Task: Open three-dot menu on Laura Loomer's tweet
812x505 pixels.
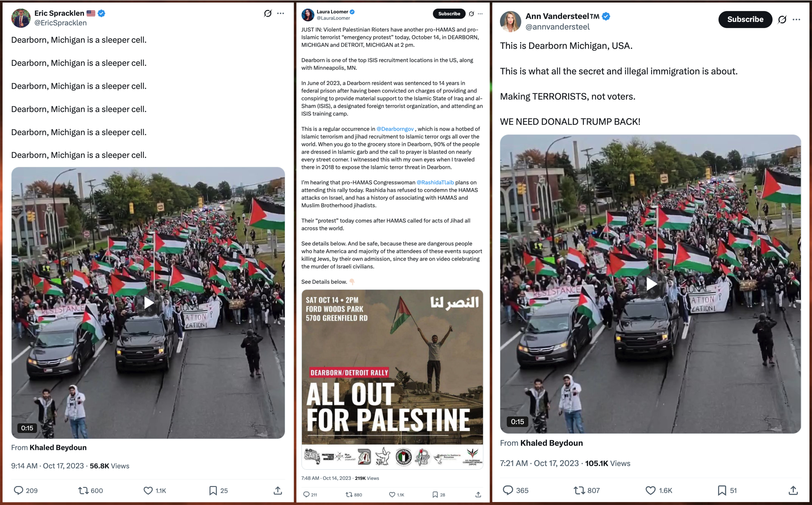Action: pos(480,14)
